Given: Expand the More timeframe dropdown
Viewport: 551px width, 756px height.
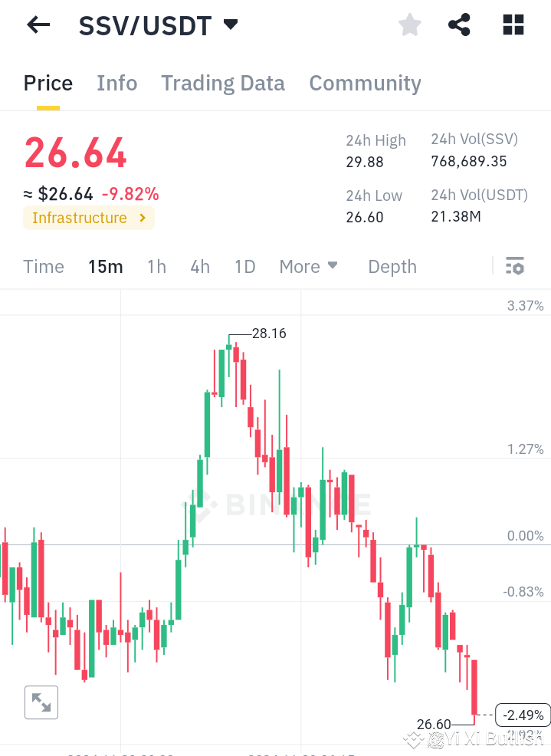Looking at the screenshot, I should tap(308, 266).
